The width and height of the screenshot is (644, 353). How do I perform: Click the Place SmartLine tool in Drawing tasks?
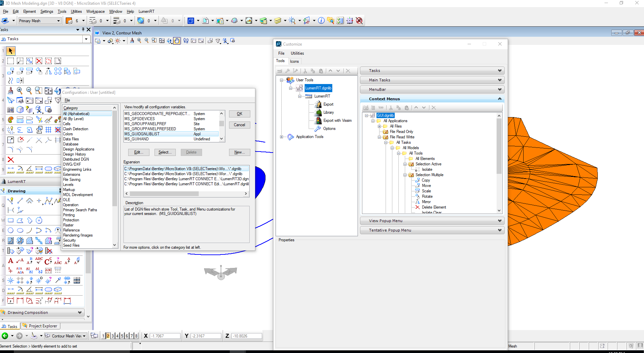[x=11, y=201]
